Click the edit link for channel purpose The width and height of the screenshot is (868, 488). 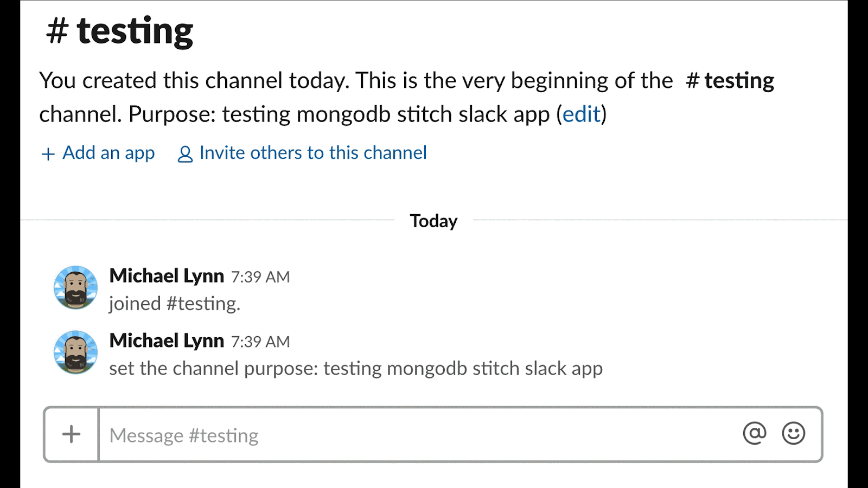tap(582, 114)
